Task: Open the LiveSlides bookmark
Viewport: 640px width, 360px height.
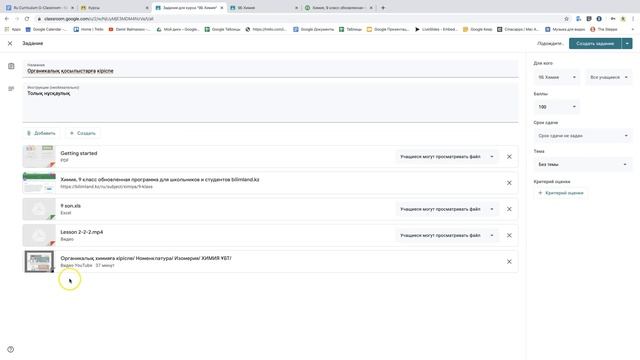Action: coord(436,29)
